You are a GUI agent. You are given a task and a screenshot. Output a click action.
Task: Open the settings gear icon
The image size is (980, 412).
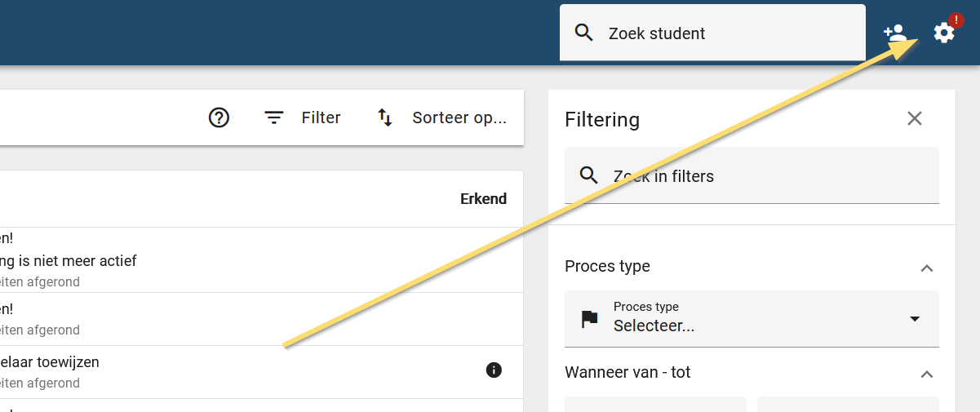[944, 33]
